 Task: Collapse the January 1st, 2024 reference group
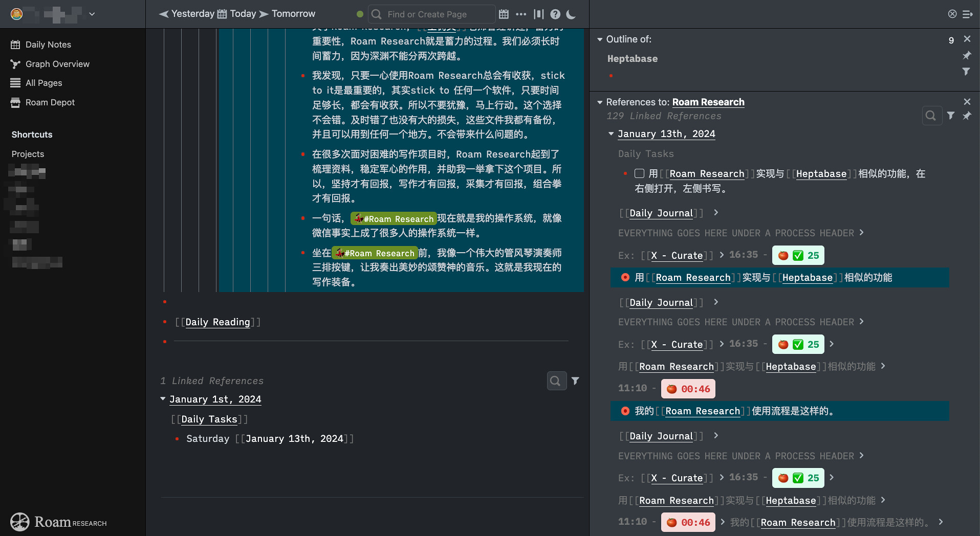(x=163, y=399)
